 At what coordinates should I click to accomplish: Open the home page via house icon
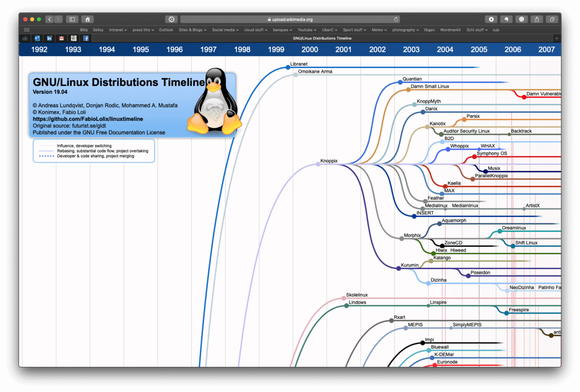(87, 19)
